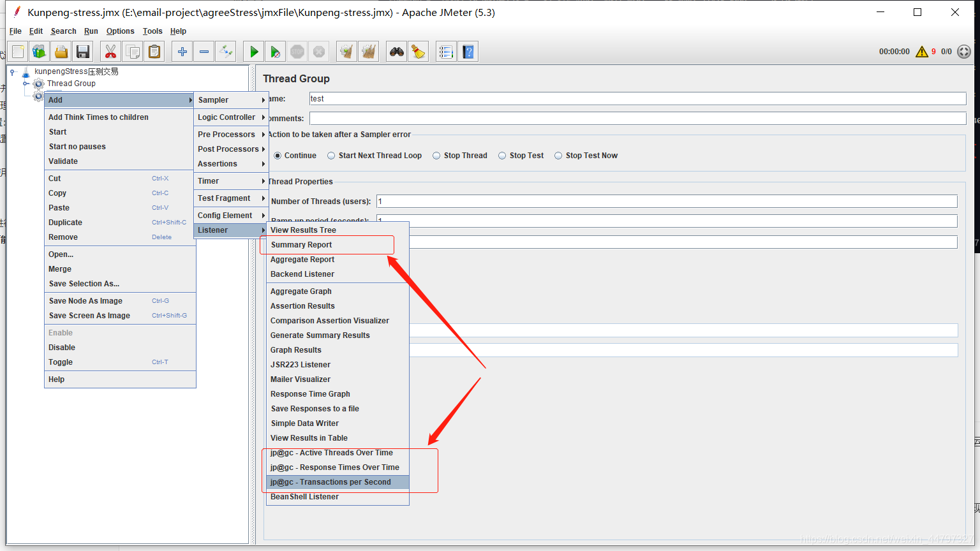
Task: Choose Duplicate in context menu
Action: click(x=120, y=223)
